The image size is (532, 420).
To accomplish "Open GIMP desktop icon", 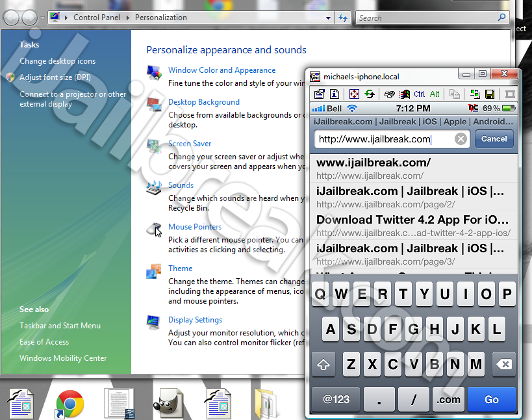I will tap(168, 403).
